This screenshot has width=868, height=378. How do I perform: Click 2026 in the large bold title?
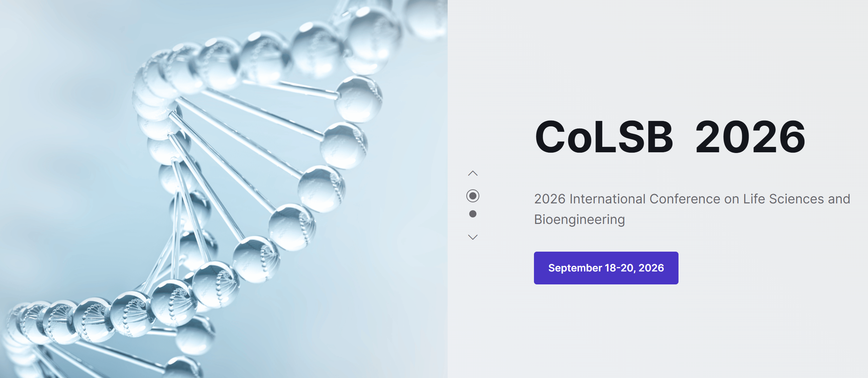750,137
